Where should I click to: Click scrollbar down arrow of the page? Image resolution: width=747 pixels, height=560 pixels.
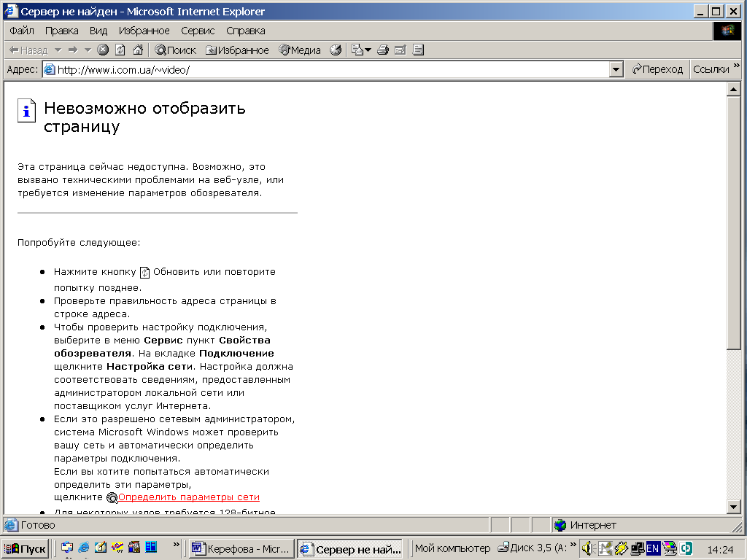pos(734,507)
